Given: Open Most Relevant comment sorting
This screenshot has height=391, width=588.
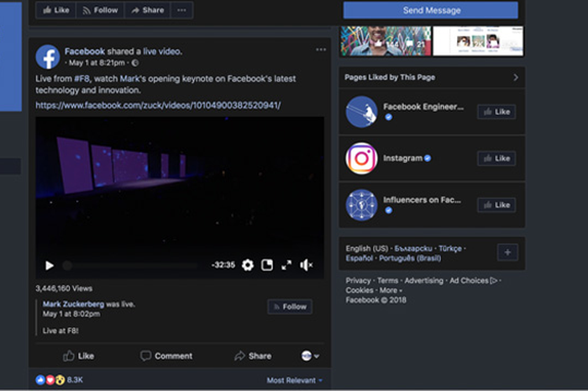Looking at the screenshot, I should point(294,381).
